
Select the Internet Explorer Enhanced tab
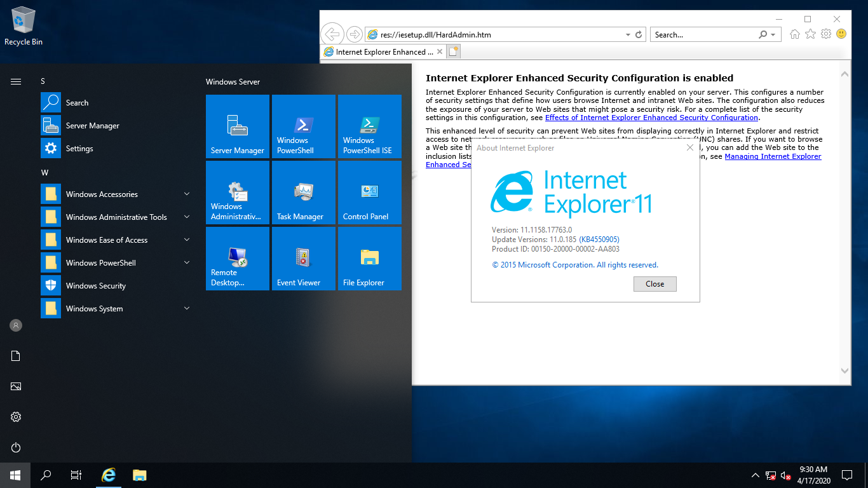pyautogui.click(x=383, y=52)
